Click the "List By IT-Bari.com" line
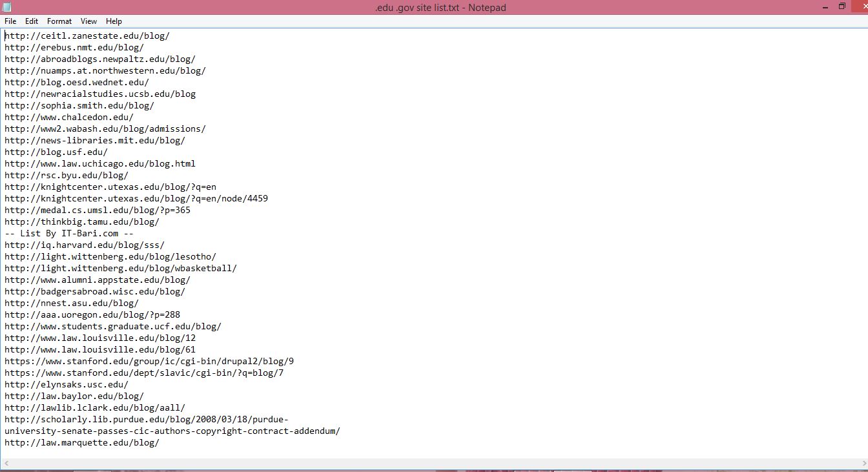 (x=69, y=234)
